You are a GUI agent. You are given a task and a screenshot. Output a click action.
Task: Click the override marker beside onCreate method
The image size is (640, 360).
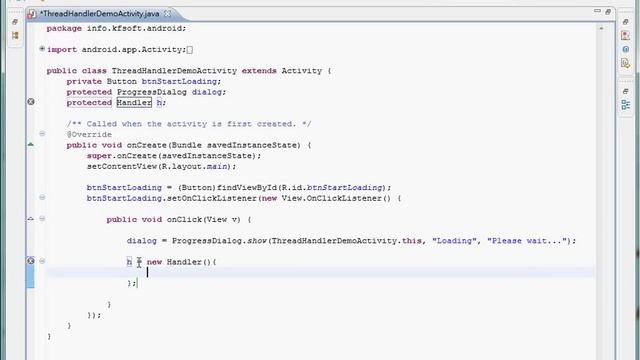point(31,144)
